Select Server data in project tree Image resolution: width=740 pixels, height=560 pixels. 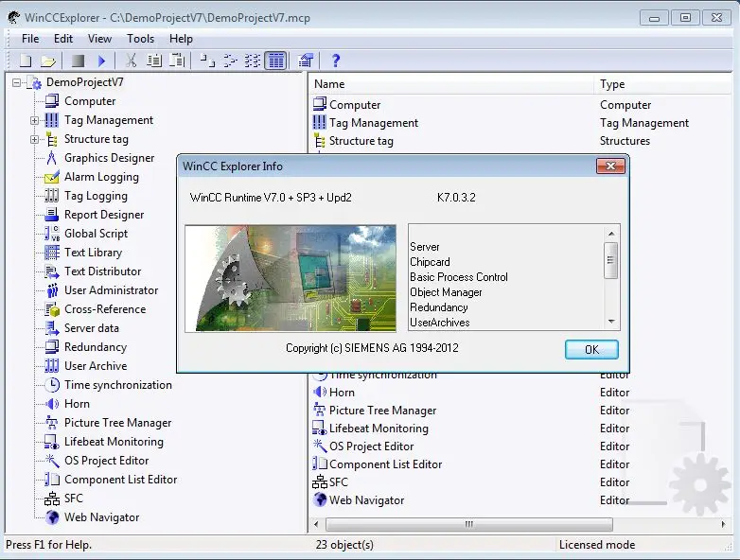pyautogui.click(x=92, y=328)
